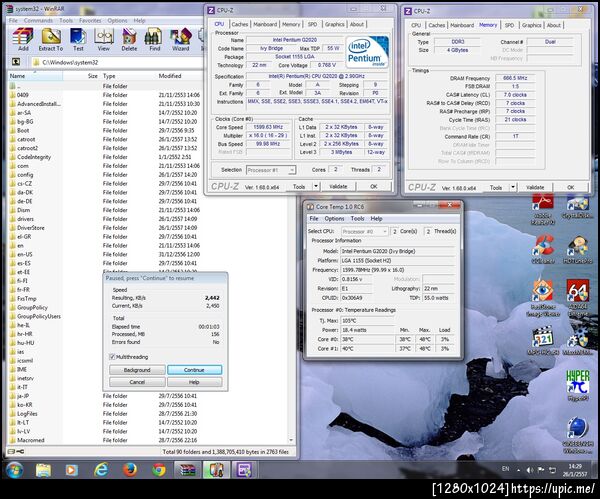Click the Extract To icon in WinRAR
The height and width of the screenshot is (499, 600).
pos(50,39)
